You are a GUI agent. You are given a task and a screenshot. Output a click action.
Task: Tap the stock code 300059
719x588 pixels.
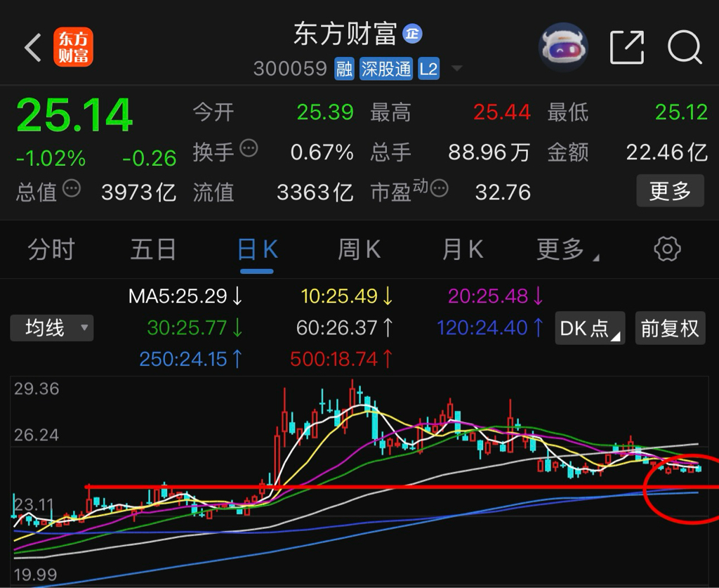tap(290, 69)
